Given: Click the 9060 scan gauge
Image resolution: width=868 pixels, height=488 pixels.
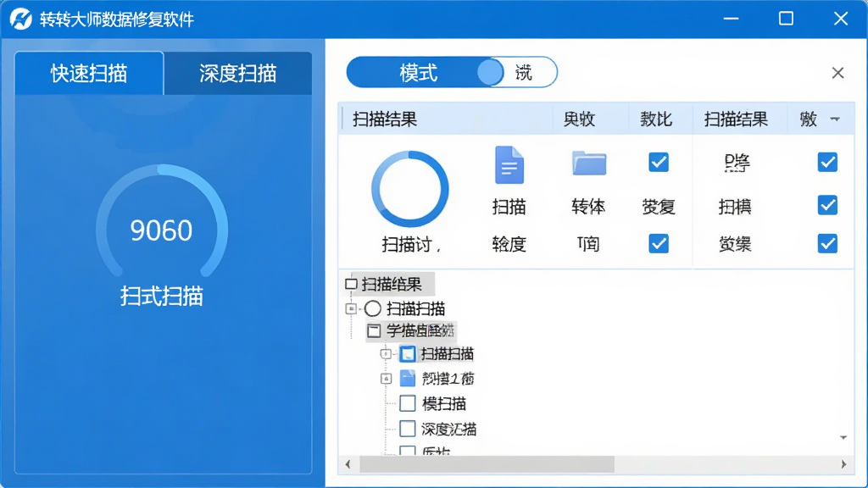Looking at the screenshot, I should [162, 221].
